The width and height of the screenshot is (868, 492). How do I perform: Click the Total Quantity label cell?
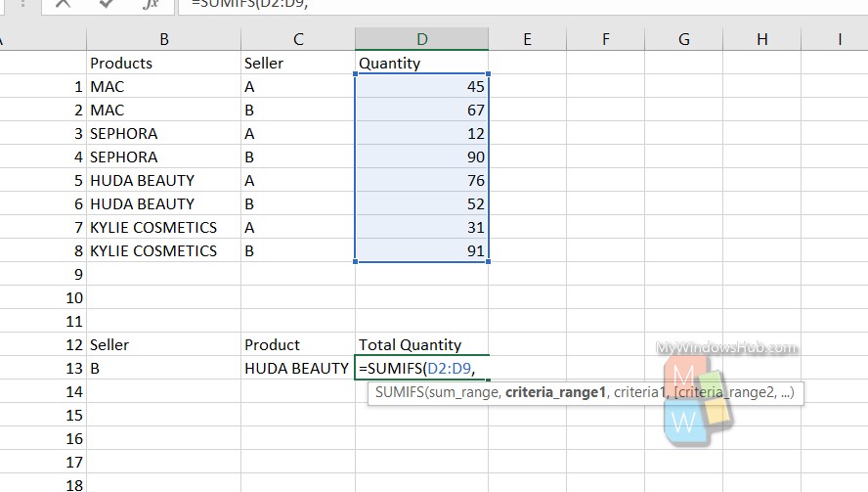point(422,344)
